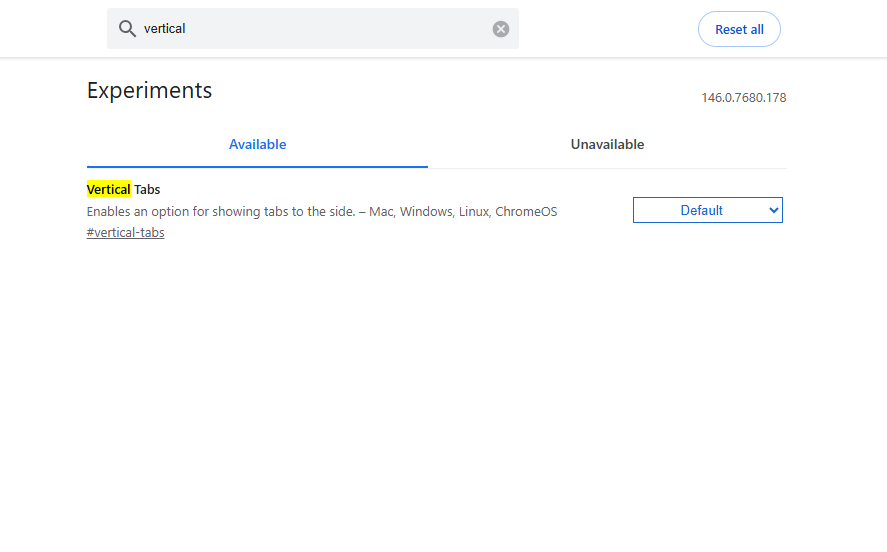Viewport: 887px width, 552px height.
Task: Follow the #vertical-tabs anchor link
Action: 125,233
